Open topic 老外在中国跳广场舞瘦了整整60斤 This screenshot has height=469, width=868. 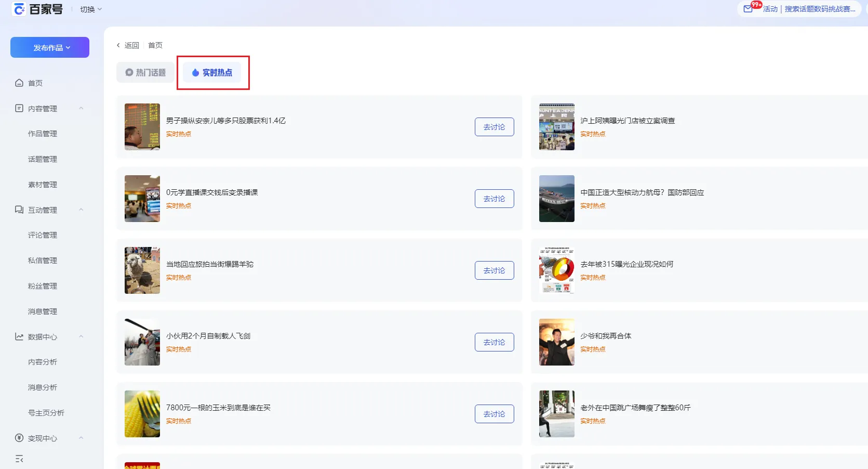pyautogui.click(x=635, y=408)
